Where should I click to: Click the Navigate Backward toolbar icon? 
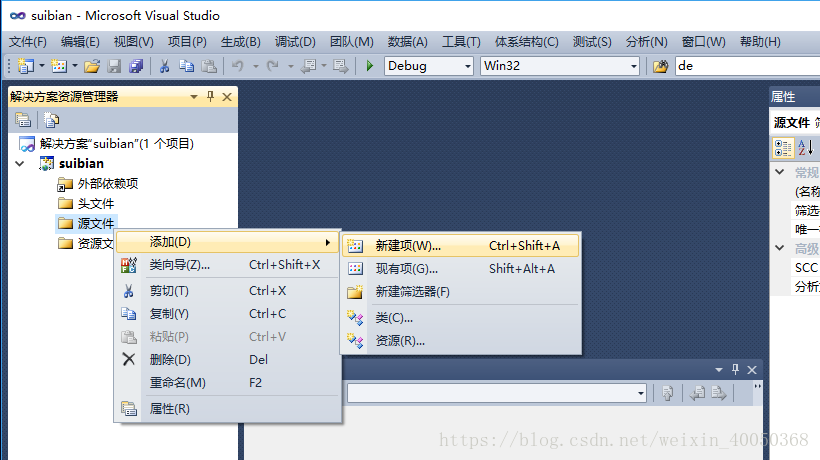point(309,66)
